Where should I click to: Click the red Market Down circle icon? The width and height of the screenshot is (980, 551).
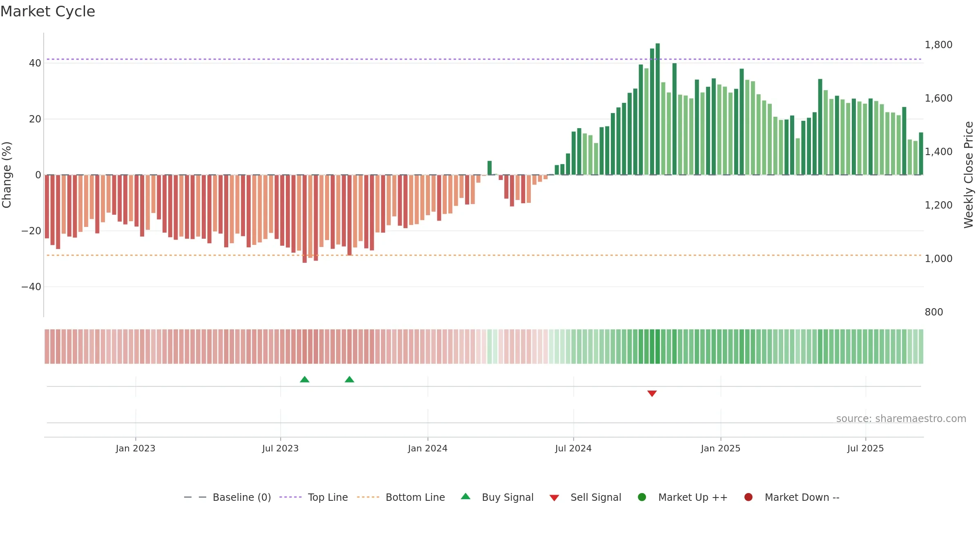pos(748,497)
